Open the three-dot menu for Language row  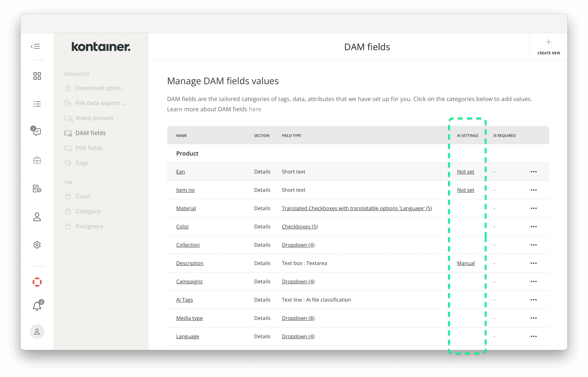(x=533, y=336)
